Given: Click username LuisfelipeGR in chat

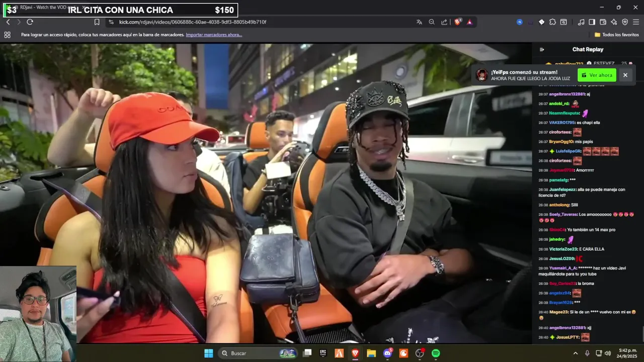Looking at the screenshot, I should click(x=568, y=151).
